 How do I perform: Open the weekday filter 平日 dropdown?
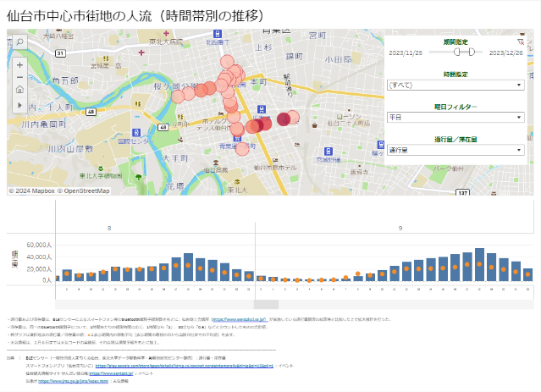click(x=455, y=117)
